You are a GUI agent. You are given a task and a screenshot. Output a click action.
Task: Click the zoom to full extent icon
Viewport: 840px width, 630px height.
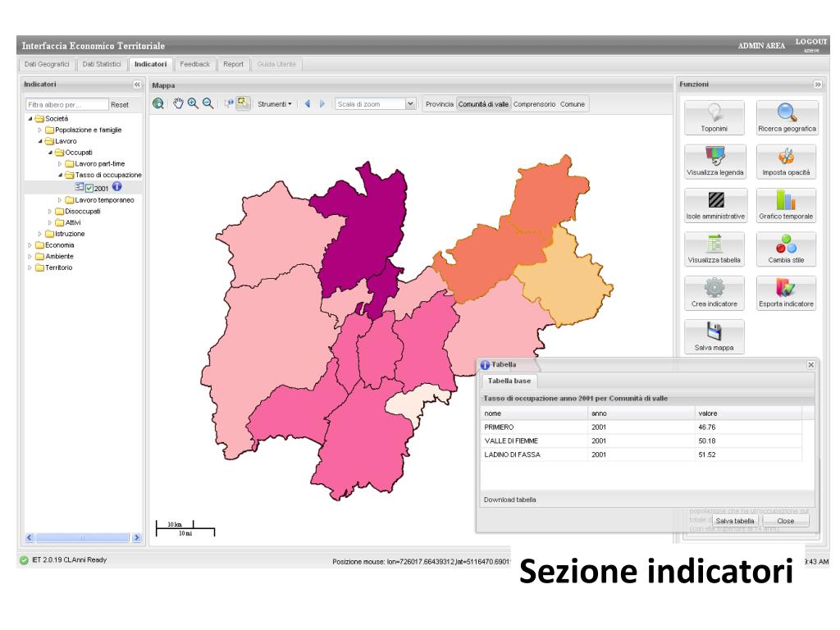click(158, 104)
